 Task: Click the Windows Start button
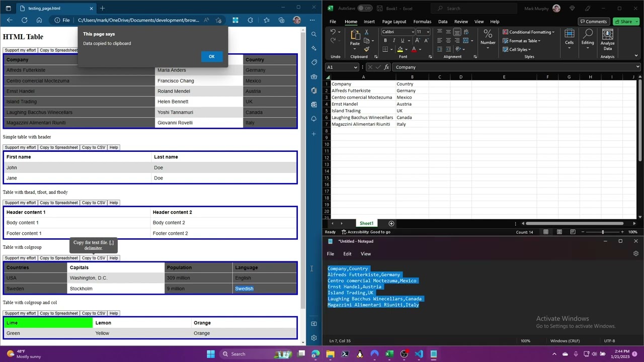point(211,354)
